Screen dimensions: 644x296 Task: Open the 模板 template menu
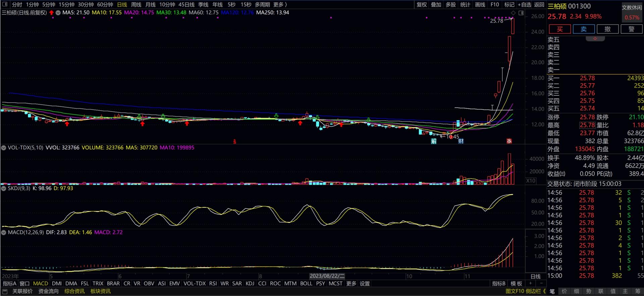click(516, 284)
